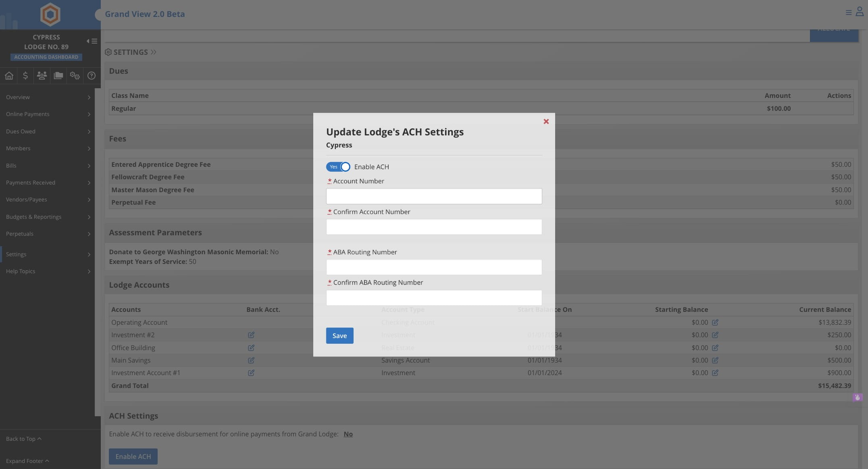
Task: Click the Operating Account row name
Action: click(x=139, y=322)
